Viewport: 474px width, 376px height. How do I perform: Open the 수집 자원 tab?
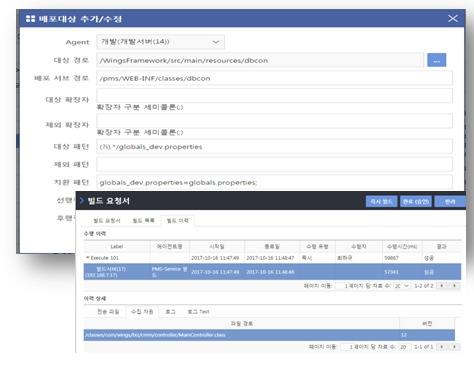point(142,312)
